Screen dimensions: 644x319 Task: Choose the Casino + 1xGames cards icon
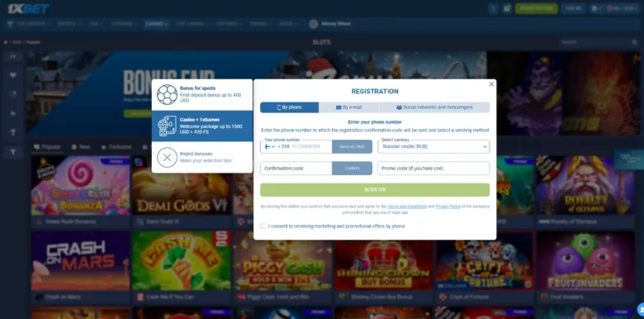167,126
